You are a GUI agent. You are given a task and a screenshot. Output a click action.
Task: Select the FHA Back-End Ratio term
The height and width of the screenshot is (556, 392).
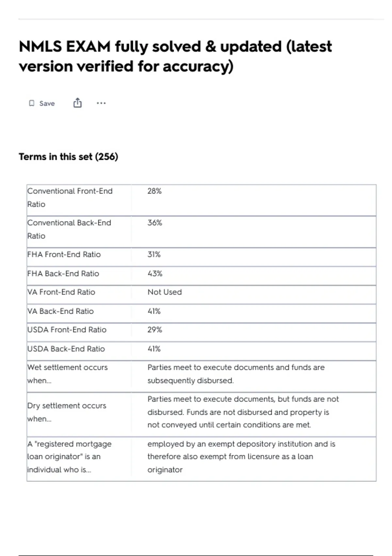point(63,273)
